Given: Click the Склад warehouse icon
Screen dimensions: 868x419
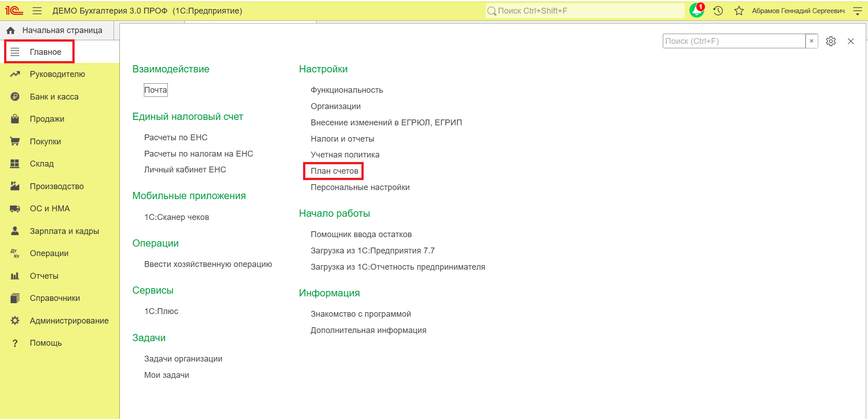Looking at the screenshot, I should click(x=15, y=163).
